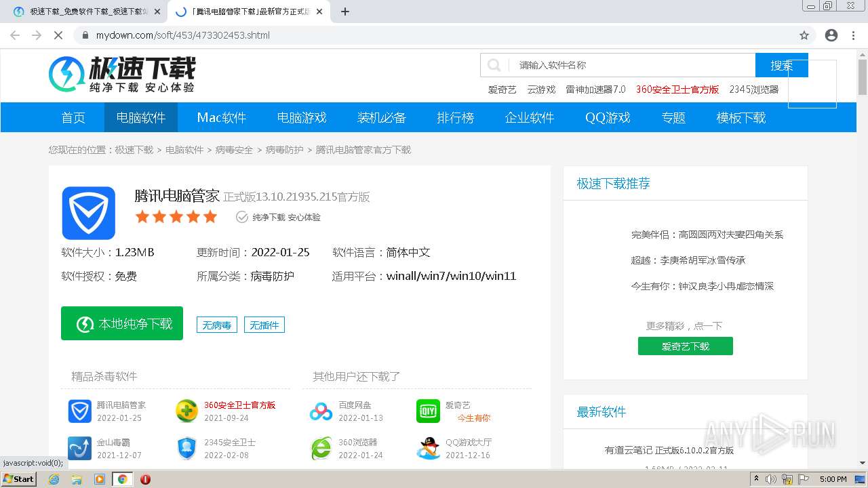
Task: Open the 云游戏 hot search link
Action: pos(541,89)
